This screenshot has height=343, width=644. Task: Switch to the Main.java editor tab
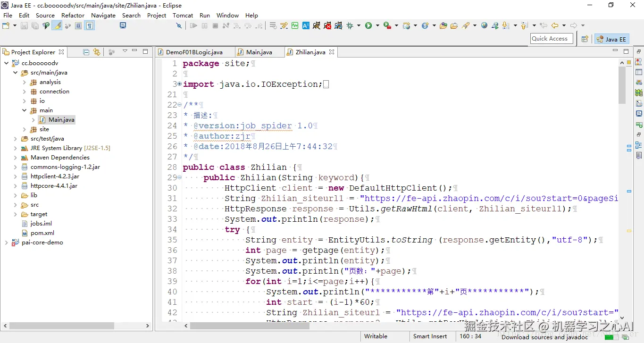[x=259, y=52]
